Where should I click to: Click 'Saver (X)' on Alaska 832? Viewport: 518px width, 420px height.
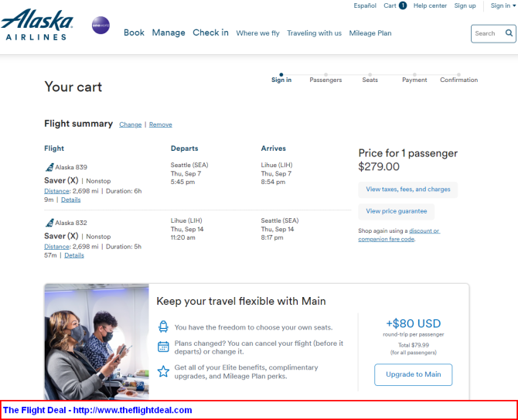pos(61,236)
